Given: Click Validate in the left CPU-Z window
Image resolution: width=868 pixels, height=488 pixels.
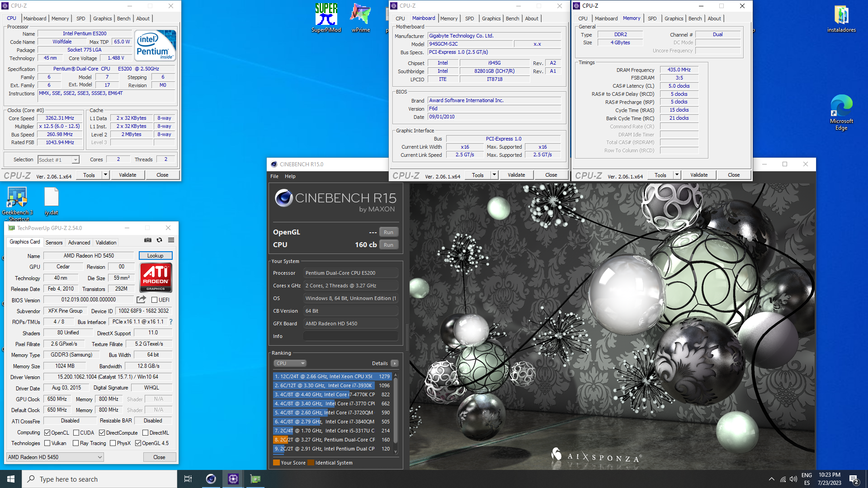Looking at the screenshot, I should click(x=127, y=175).
